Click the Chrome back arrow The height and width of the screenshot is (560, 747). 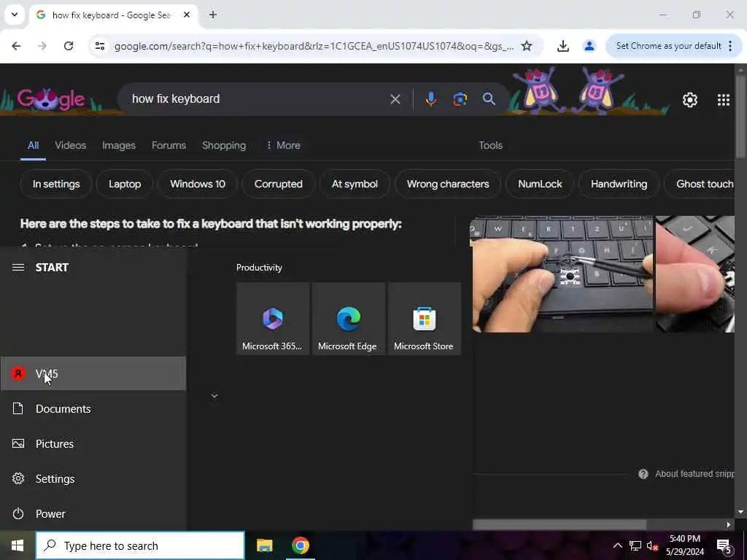point(16,46)
